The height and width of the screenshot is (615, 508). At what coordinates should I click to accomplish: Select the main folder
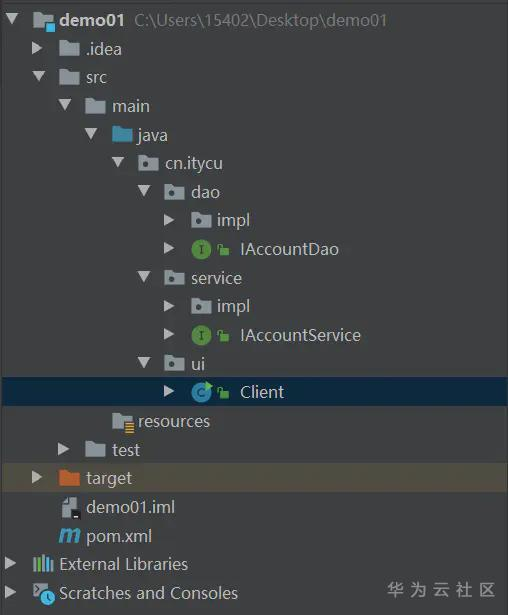click(x=131, y=106)
